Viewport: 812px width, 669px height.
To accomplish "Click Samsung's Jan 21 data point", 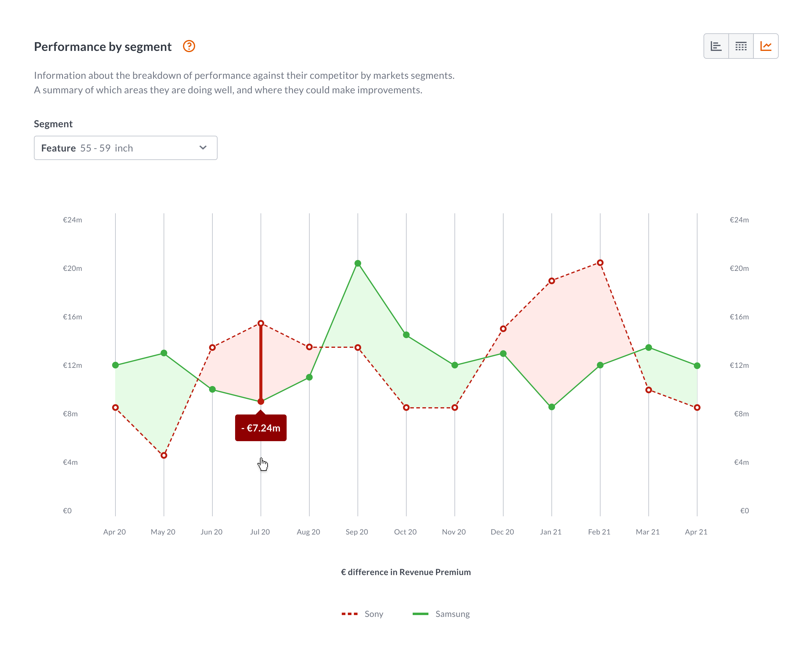I will tap(551, 407).
